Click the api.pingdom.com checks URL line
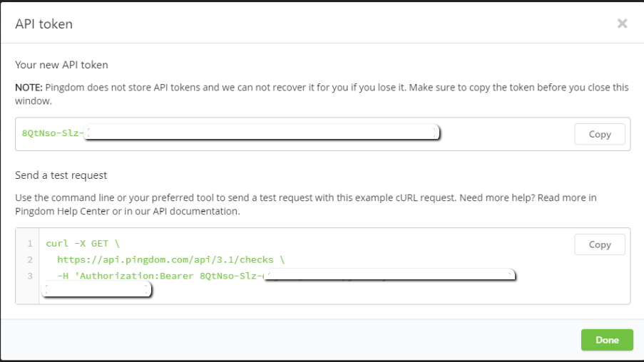This screenshot has height=362, width=644. coord(171,259)
